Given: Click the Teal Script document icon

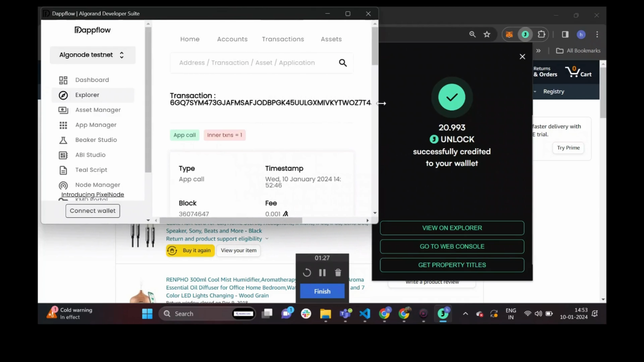Looking at the screenshot, I should coord(63,170).
